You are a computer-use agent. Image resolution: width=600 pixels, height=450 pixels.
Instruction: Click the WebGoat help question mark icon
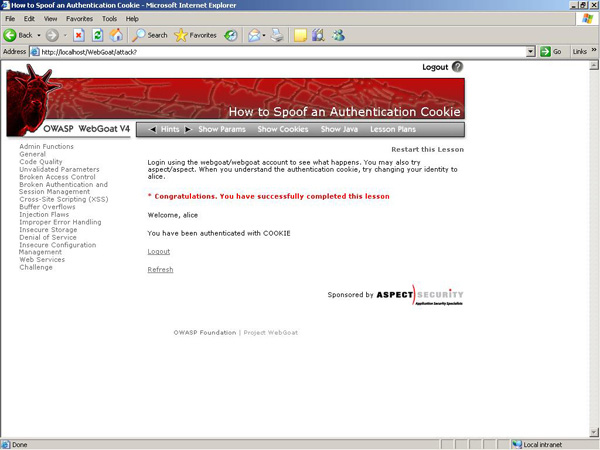[x=457, y=67]
